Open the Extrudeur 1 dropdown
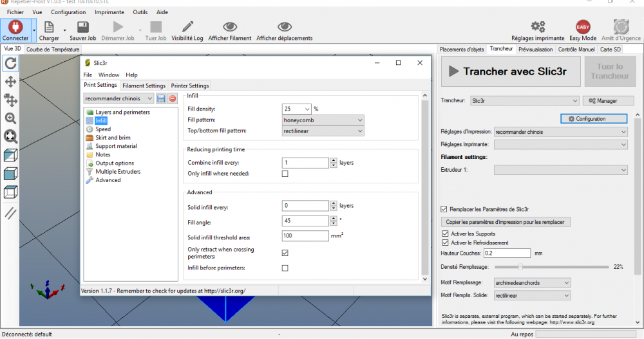The height and width of the screenshot is (339, 644). 561,170
